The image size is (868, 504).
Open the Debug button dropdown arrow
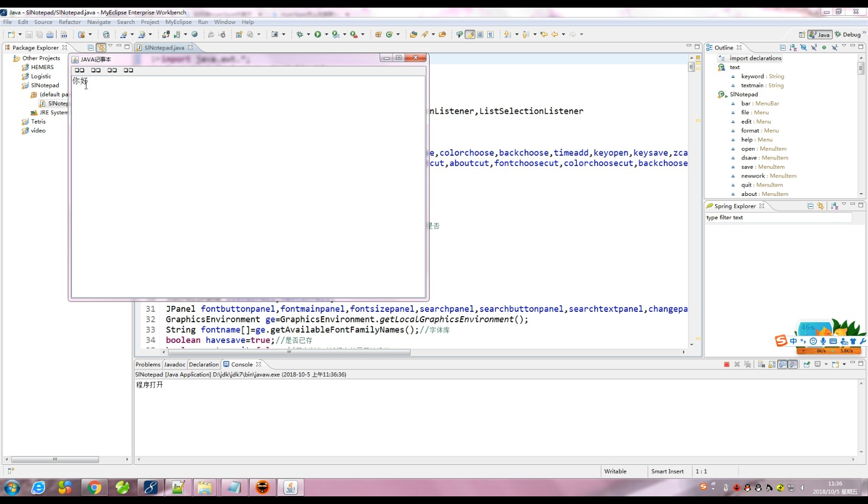[308, 34]
